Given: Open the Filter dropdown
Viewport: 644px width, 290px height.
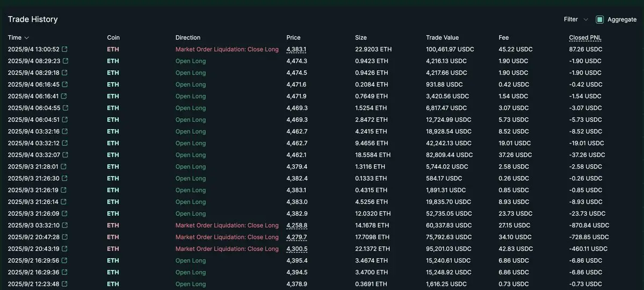Looking at the screenshot, I should pos(576,19).
